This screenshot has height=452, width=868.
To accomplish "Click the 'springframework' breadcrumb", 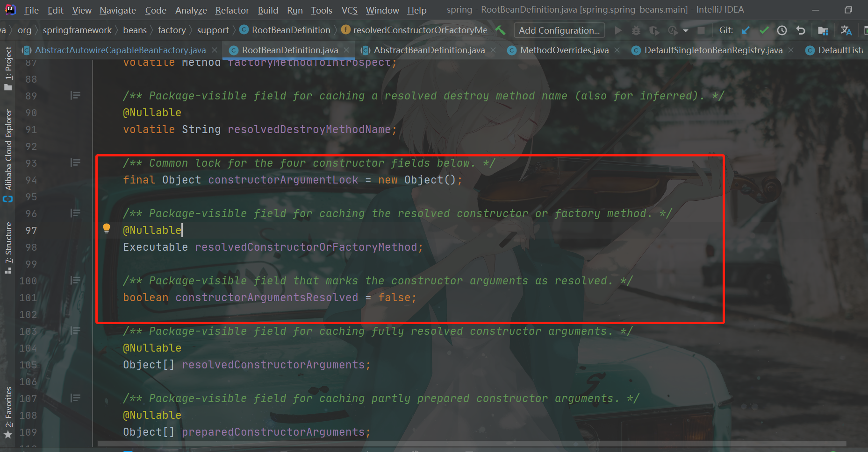I will click(x=77, y=30).
